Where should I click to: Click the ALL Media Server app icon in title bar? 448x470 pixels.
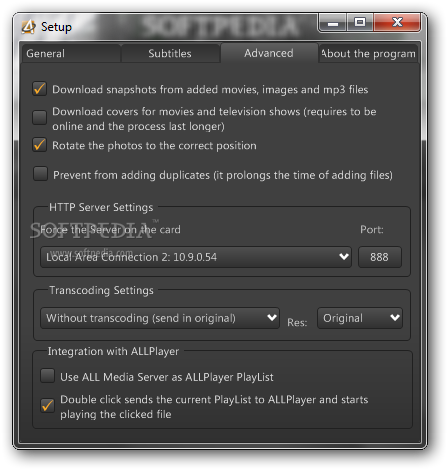point(29,27)
